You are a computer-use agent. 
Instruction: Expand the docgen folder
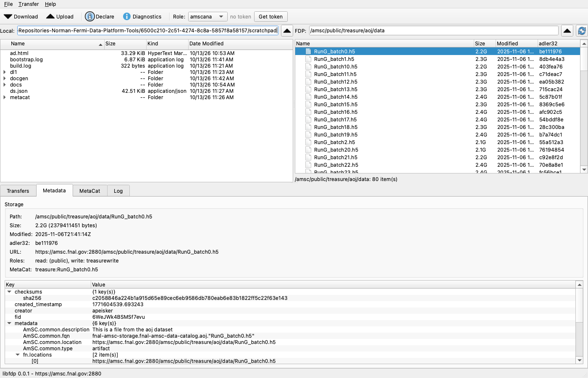click(5, 79)
